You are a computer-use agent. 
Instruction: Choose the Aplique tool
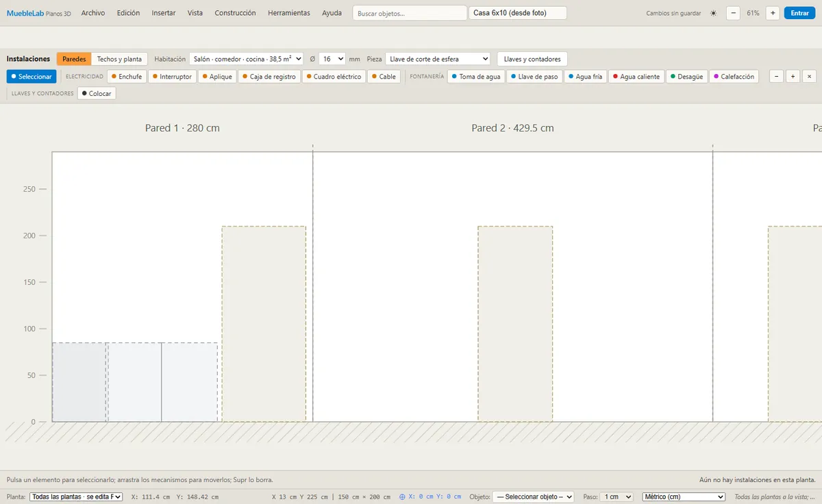(x=217, y=77)
